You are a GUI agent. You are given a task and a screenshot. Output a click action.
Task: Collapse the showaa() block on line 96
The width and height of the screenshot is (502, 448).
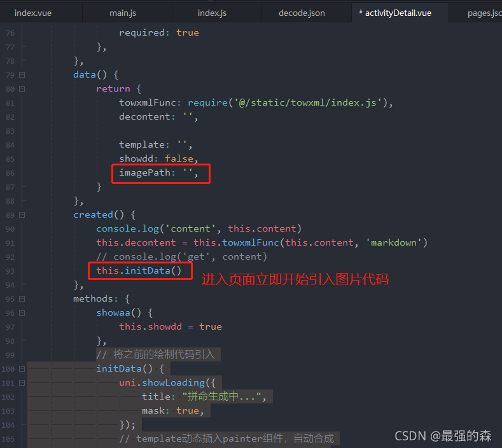(22, 313)
